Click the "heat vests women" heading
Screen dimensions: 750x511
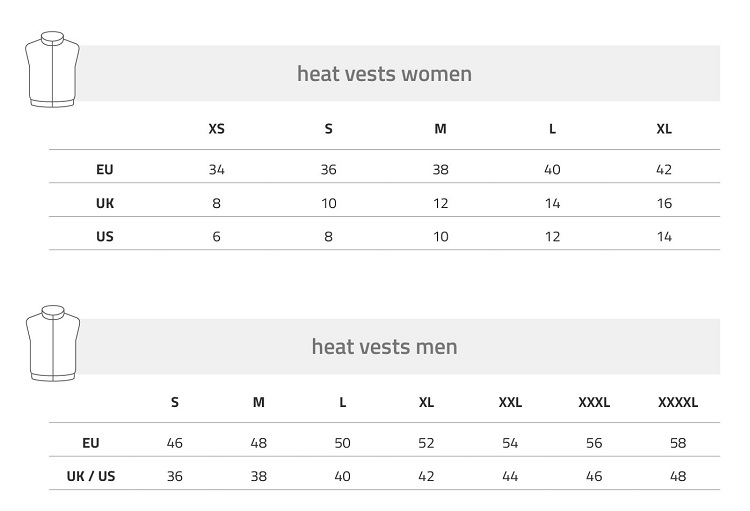384,74
